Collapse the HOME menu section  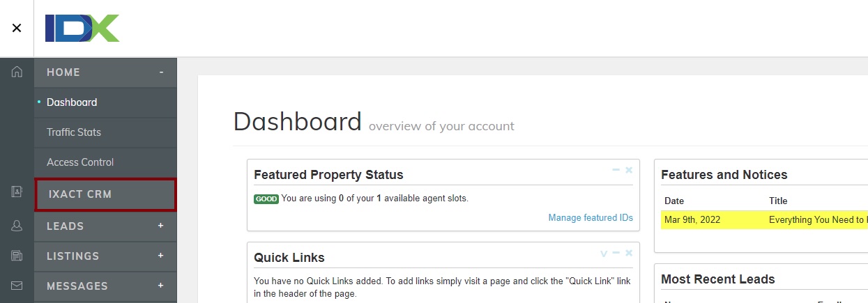click(161, 72)
